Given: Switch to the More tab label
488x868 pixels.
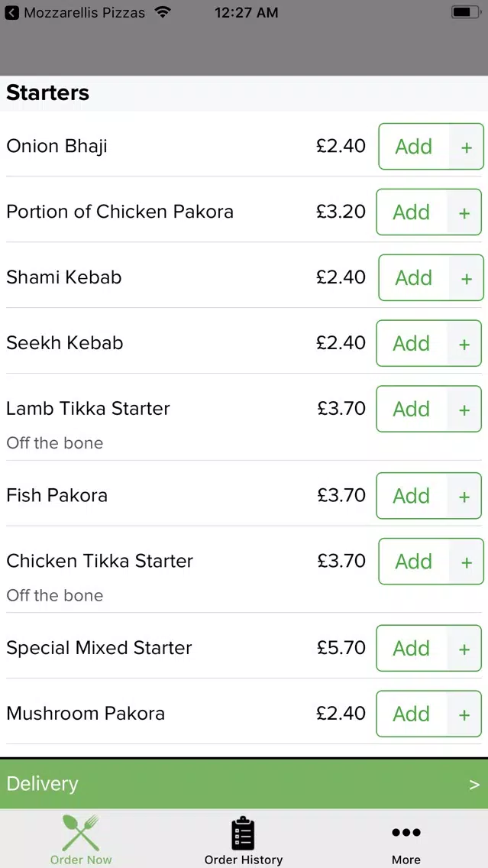Looking at the screenshot, I should pos(406,860).
